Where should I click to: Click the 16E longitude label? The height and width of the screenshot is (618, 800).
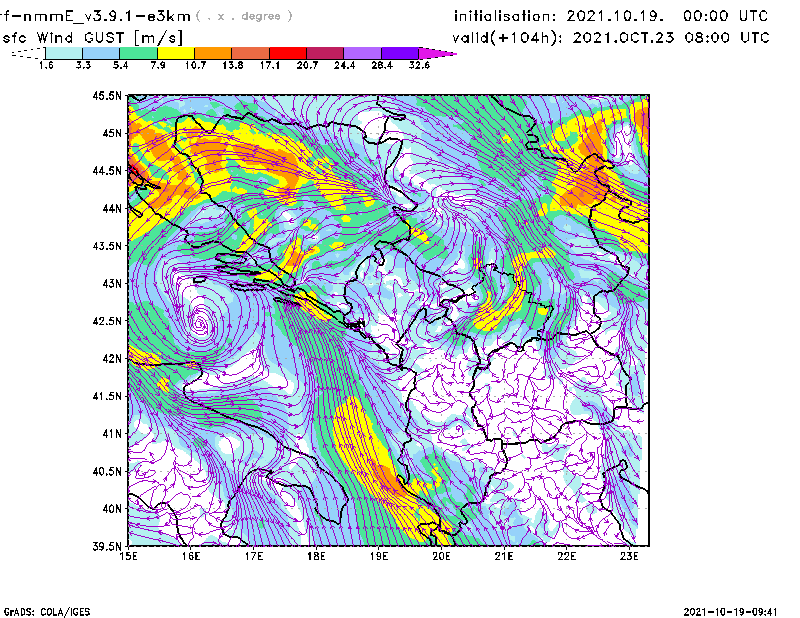(x=191, y=556)
